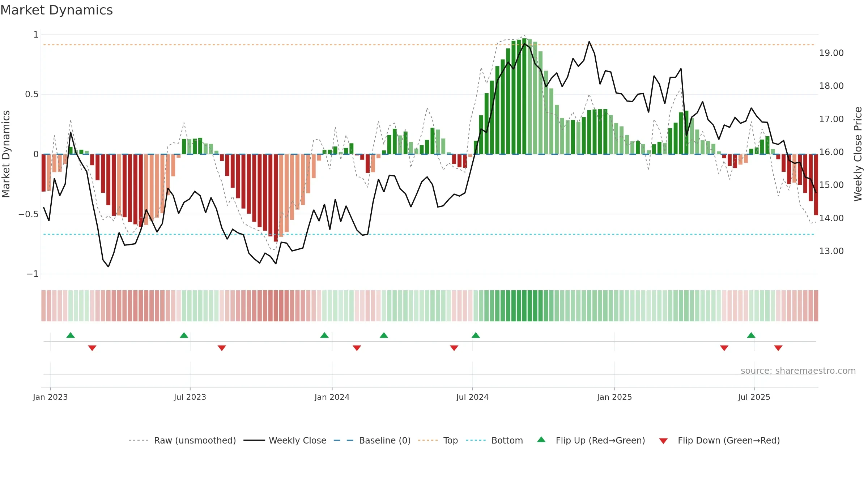Click the flip-up marker right after Jul 2024
Screen dimensions: 868x488
(x=476, y=335)
